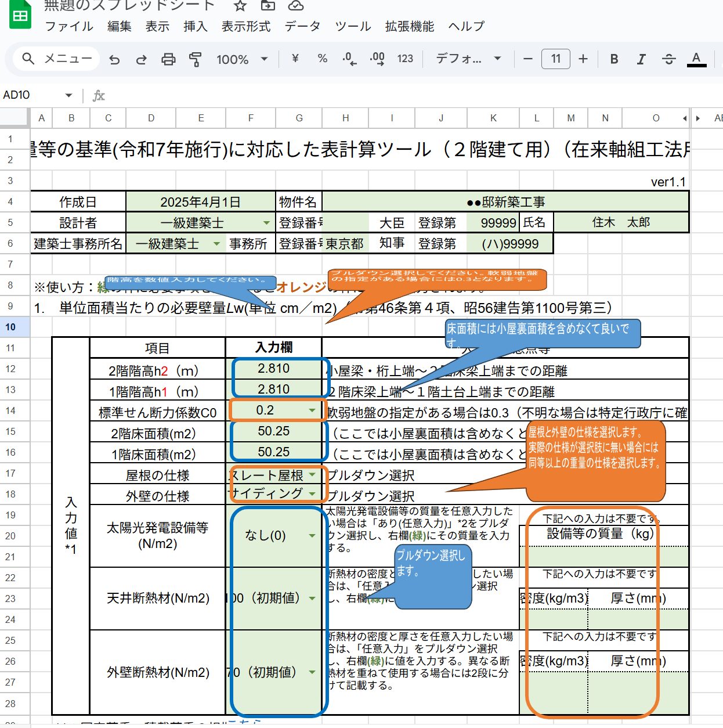
Task: Open the Google Sheets home icon
Action: (x=20, y=14)
